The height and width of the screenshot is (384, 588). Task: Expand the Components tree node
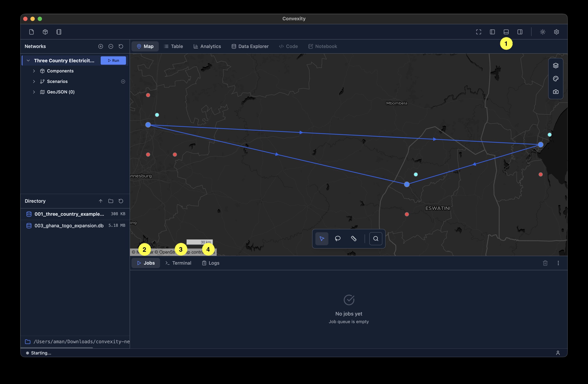34,71
